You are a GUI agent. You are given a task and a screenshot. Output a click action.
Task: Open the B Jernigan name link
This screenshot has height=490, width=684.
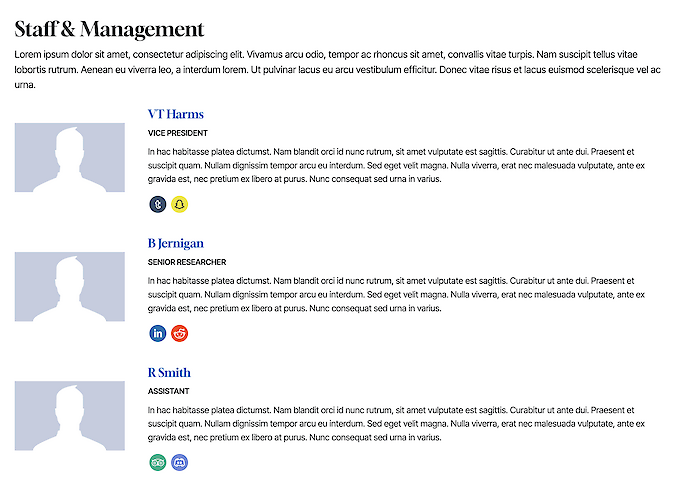(x=176, y=243)
